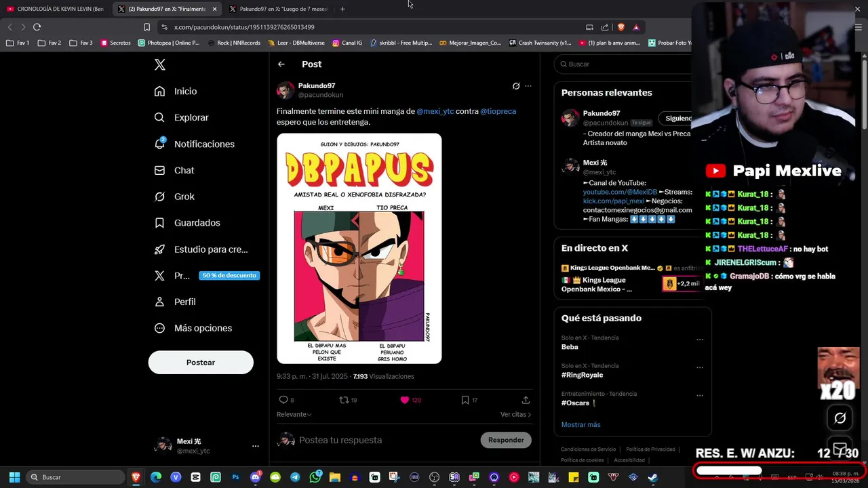Go to Inicio in the sidebar
868x488 pixels.
tap(176, 91)
